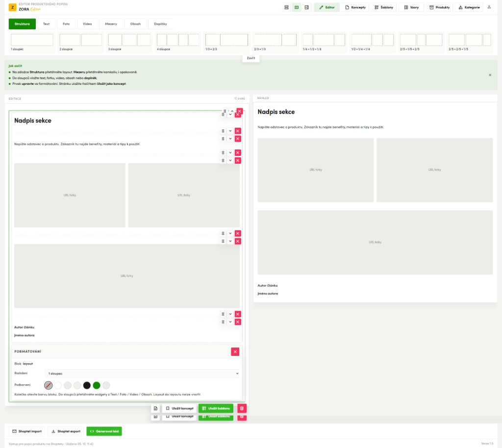
Task: Expand the chevron on the 'Autor článku' block
Action: [230, 322]
